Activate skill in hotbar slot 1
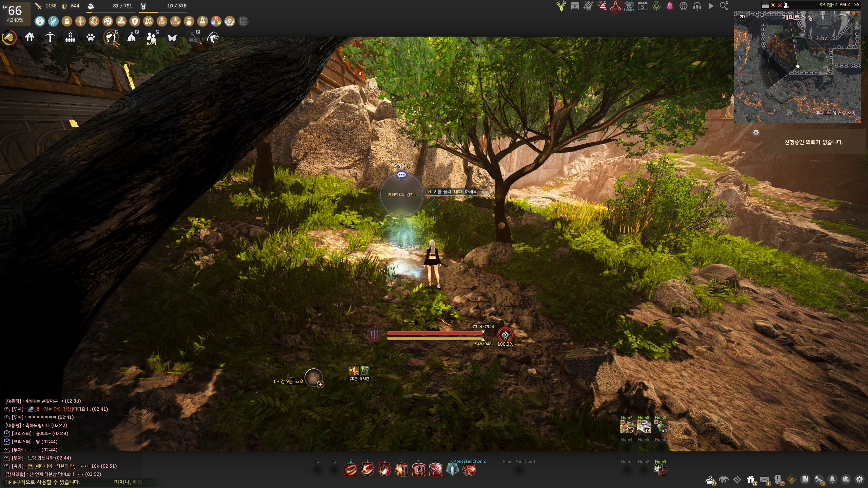The image size is (868, 488). pos(368,470)
